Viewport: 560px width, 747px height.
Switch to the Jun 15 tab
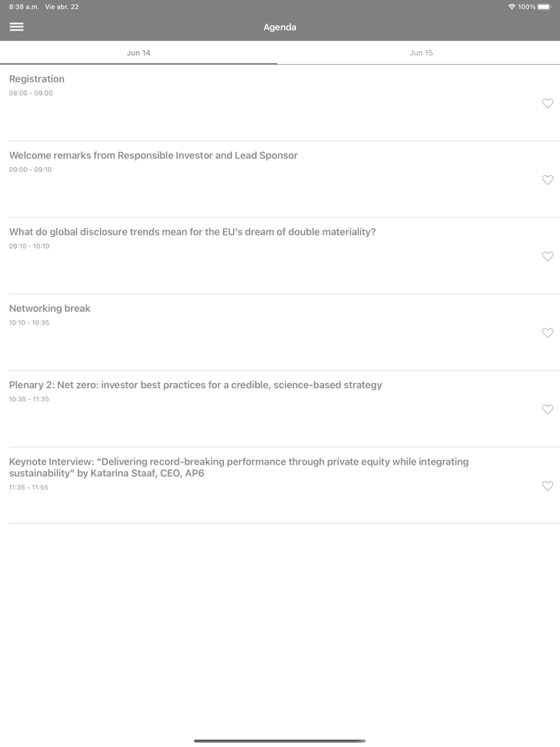coord(421,53)
